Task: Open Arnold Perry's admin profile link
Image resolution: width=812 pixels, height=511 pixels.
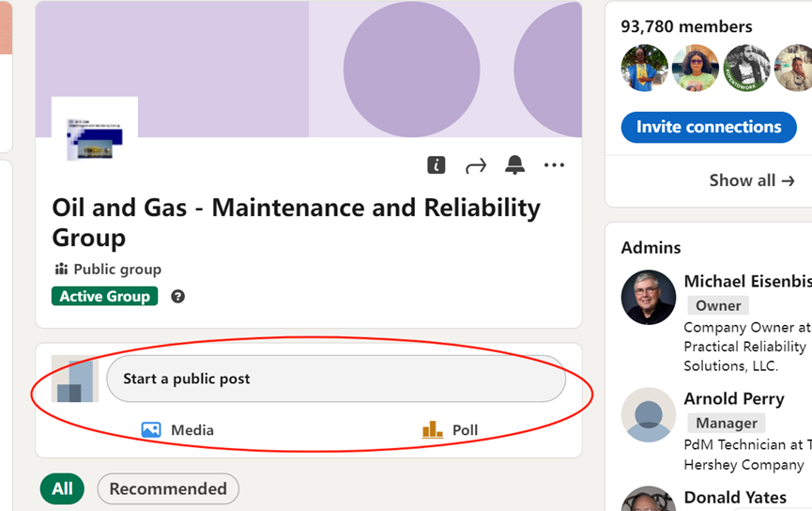Action: [x=734, y=398]
